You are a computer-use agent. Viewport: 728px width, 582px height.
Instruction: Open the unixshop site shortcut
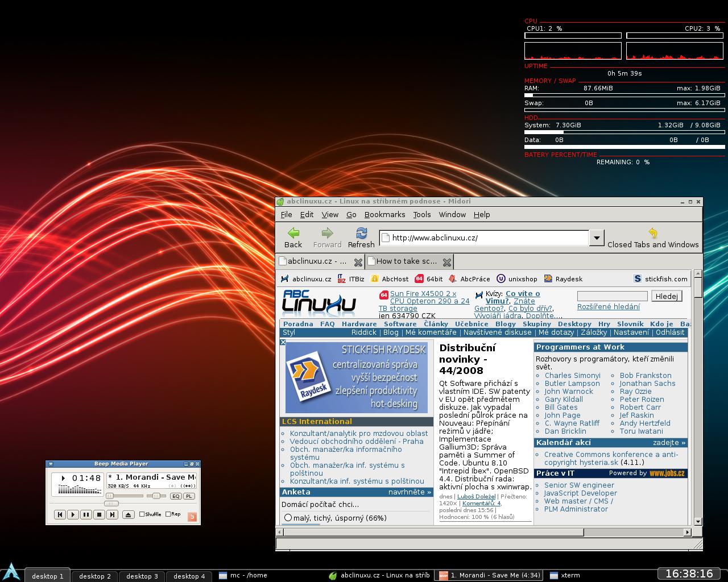click(x=517, y=279)
